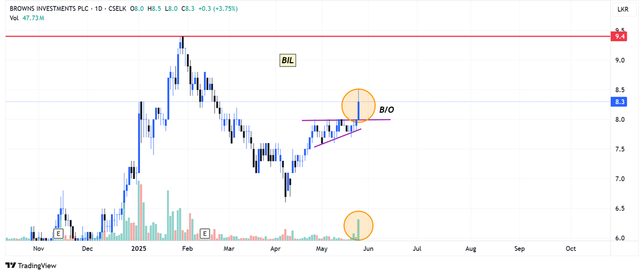Select the BIL text label

pos(288,61)
